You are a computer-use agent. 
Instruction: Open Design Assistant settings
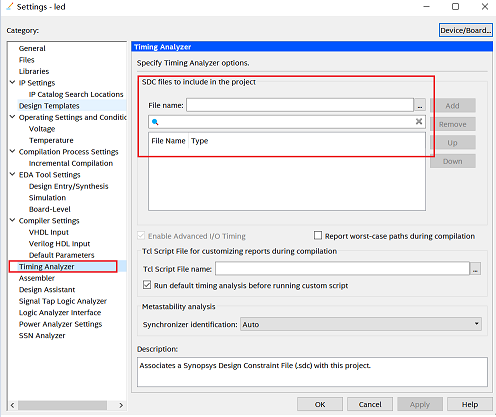pos(47,290)
